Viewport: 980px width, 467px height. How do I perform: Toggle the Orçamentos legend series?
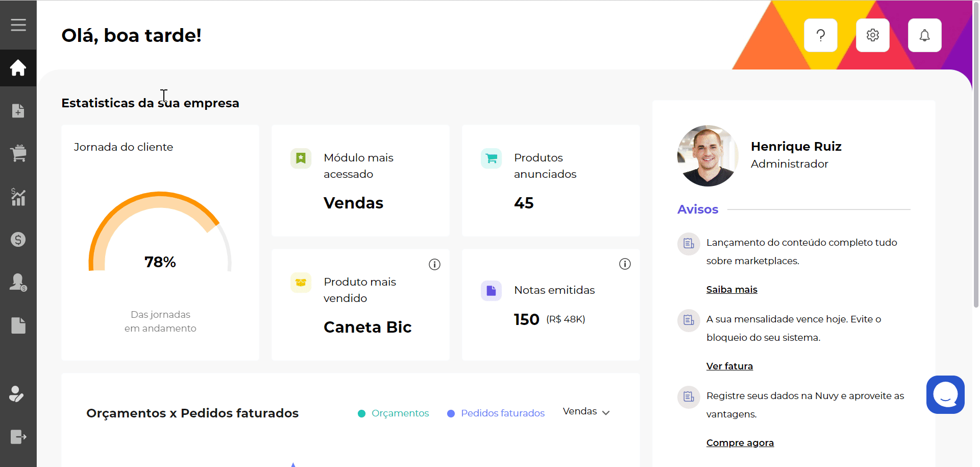394,413
